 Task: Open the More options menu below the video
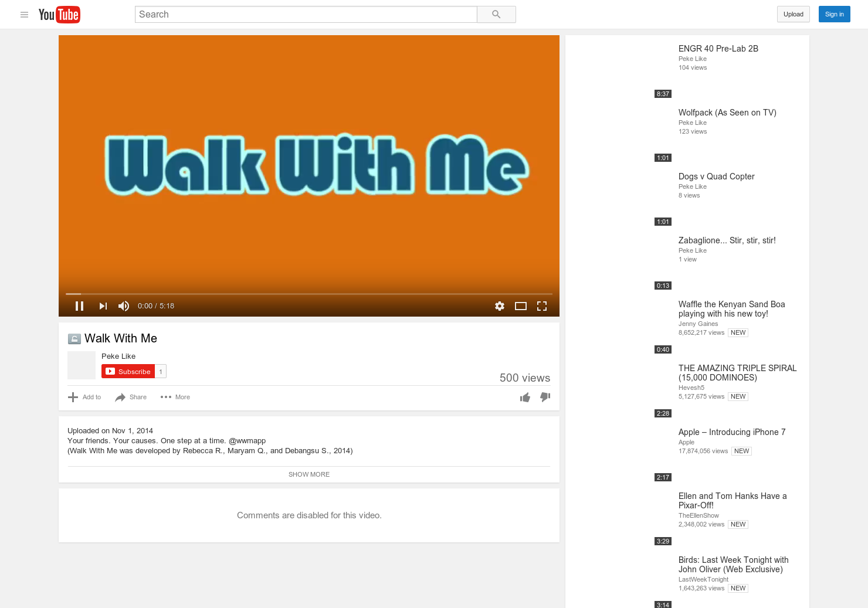click(x=175, y=397)
